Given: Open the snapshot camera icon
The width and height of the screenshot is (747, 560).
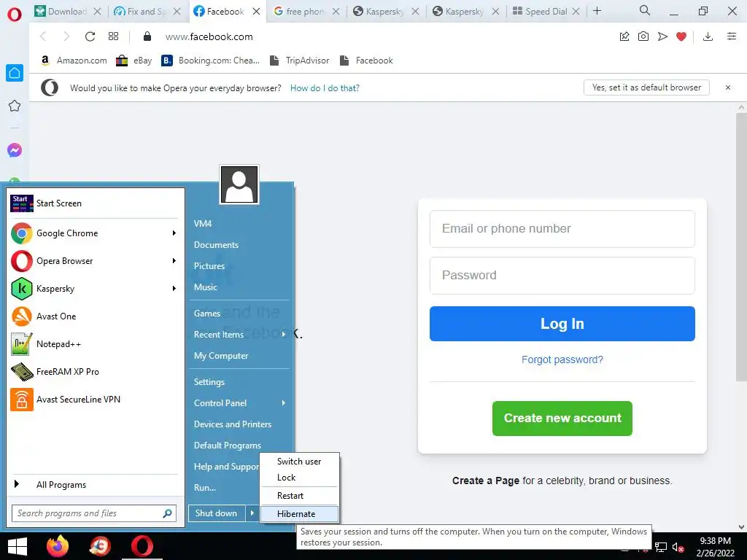Looking at the screenshot, I should (643, 36).
